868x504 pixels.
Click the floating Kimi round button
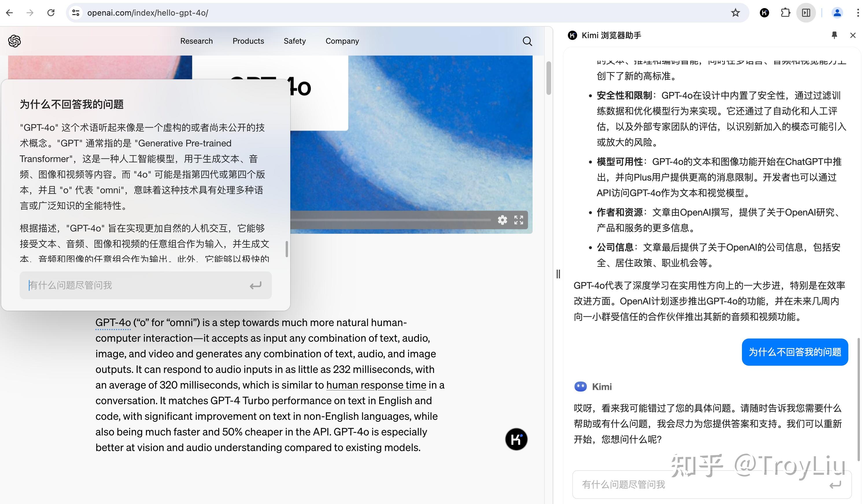pos(516,439)
